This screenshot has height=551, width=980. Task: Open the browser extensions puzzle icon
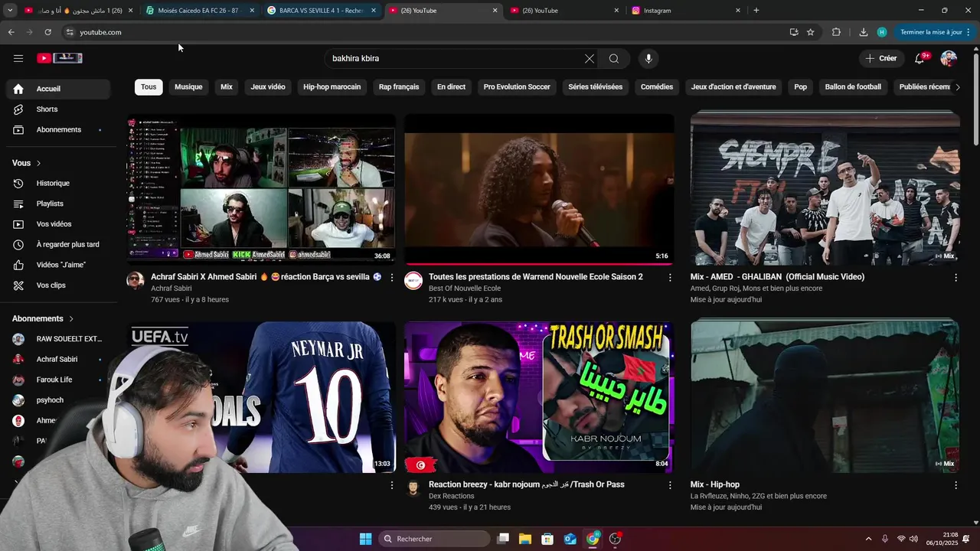pyautogui.click(x=836, y=32)
